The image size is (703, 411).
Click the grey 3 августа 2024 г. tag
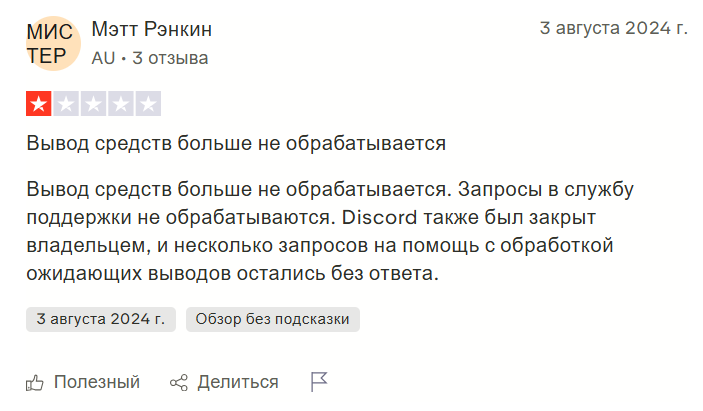[x=100, y=320]
